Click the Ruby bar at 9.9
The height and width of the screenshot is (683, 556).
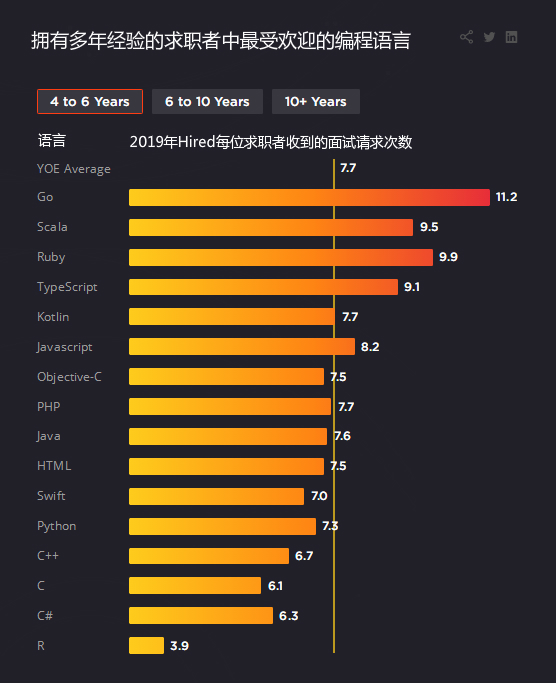click(x=281, y=257)
